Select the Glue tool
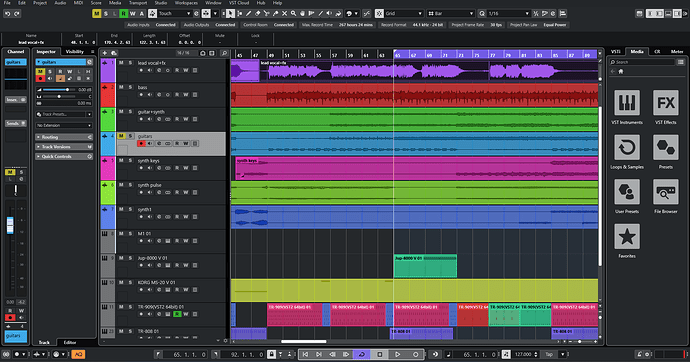The image size is (690, 362). pyautogui.click(x=275, y=14)
